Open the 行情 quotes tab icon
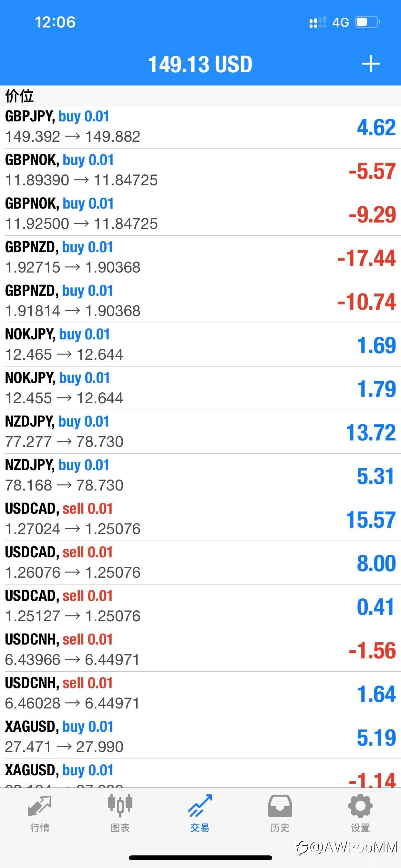Image resolution: width=401 pixels, height=868 pixels. click(x=40, y=806)
